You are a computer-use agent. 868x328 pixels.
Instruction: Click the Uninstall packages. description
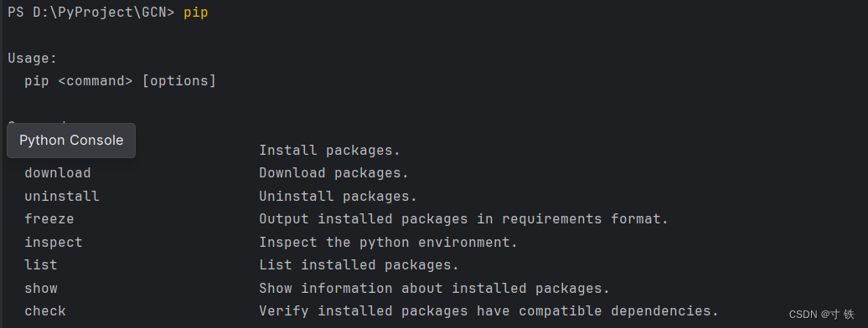click(x=338, y=197)
